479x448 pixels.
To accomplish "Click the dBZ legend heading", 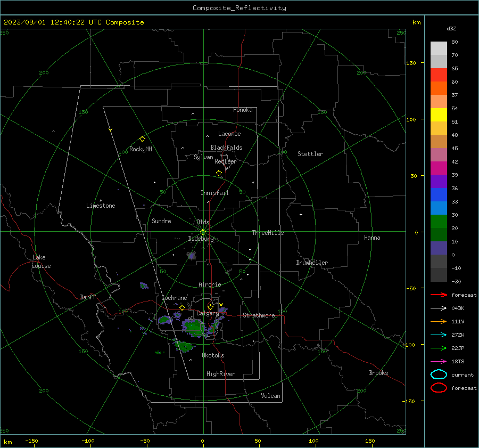I will point(451,28).
